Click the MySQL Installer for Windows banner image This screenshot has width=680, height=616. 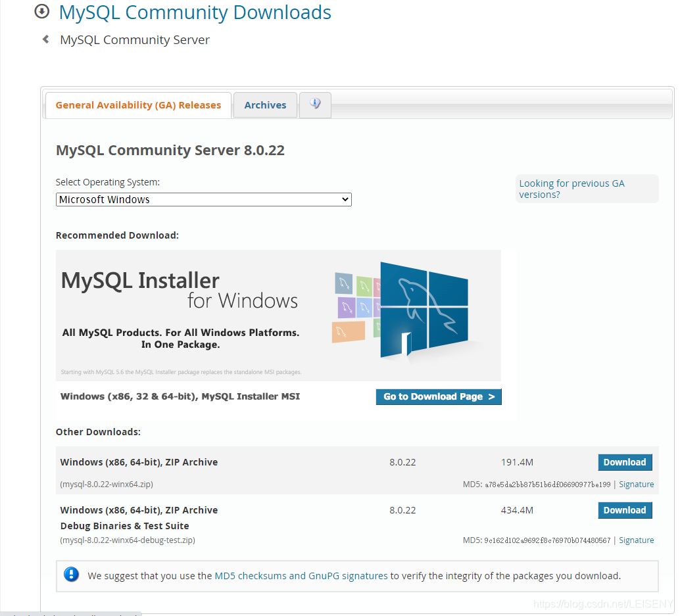pos(278,316)
